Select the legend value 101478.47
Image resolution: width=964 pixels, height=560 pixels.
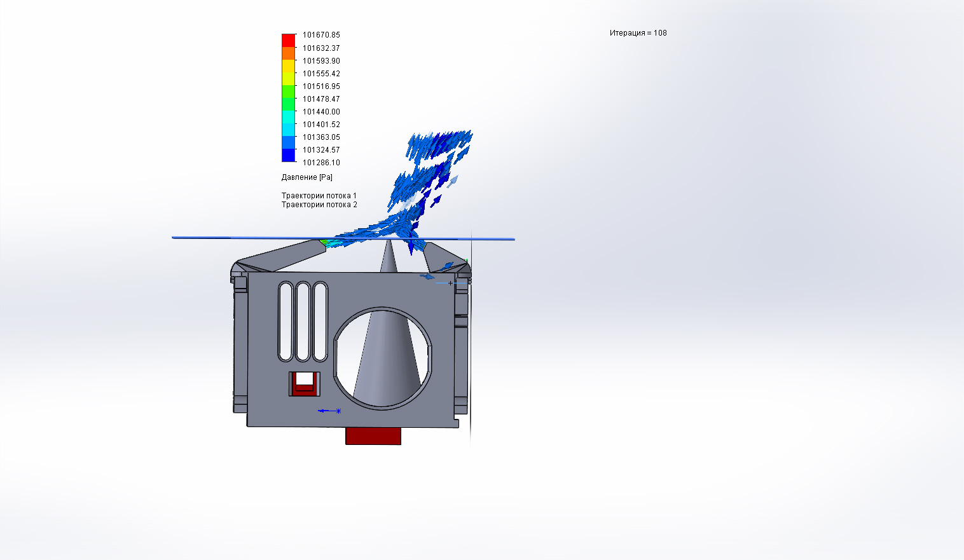(x=321, y=99)
